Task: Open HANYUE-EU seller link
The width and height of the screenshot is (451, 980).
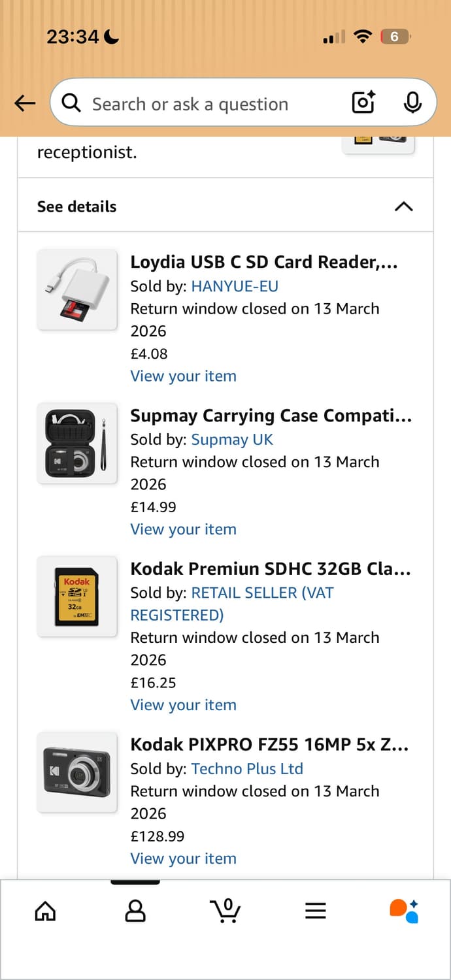Action: 235,286
